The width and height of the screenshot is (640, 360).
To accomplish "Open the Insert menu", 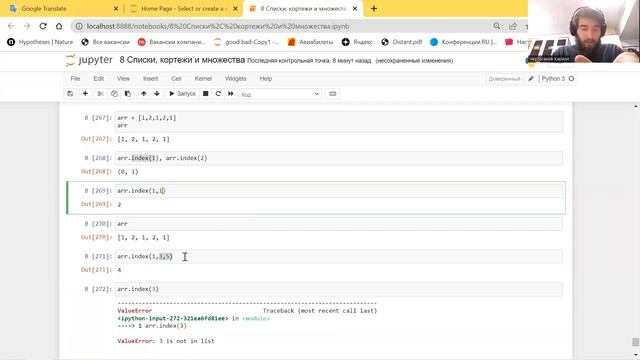I will [150, 79].
